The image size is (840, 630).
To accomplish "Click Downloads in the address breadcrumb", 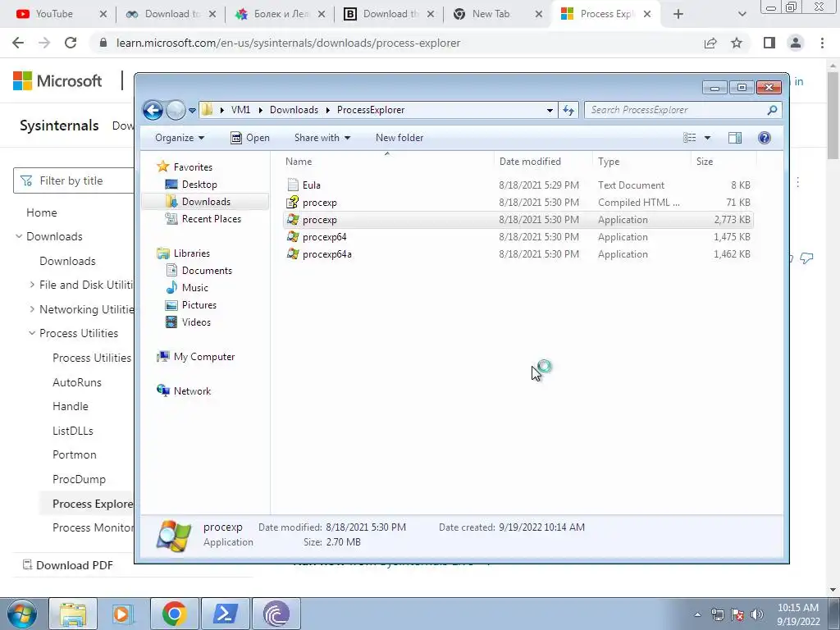I will click(294, 111).
